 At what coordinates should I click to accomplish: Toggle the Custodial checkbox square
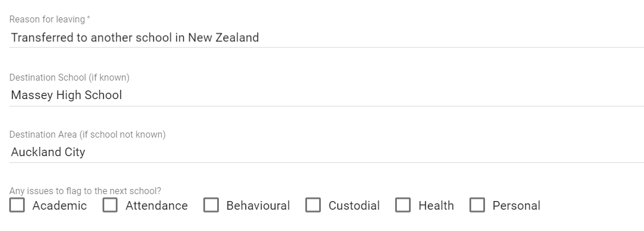313,206
